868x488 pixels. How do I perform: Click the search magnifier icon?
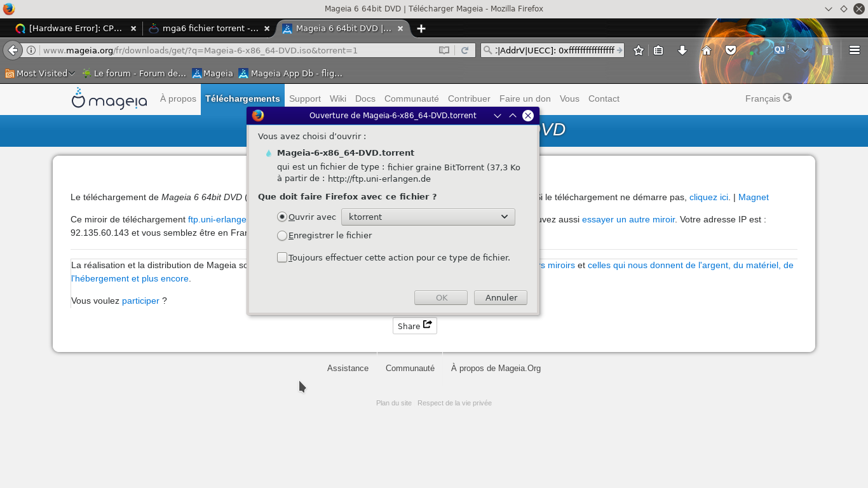(x=487, y=50)
